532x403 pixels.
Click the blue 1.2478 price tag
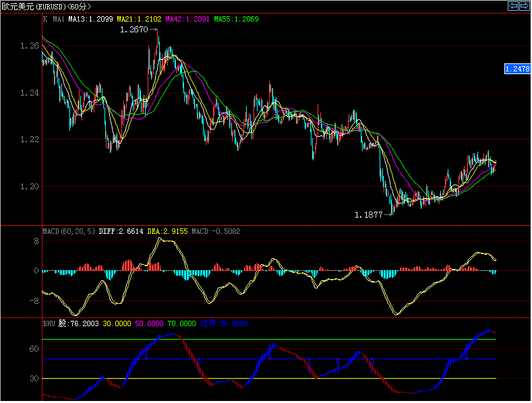tap(517, 69)
